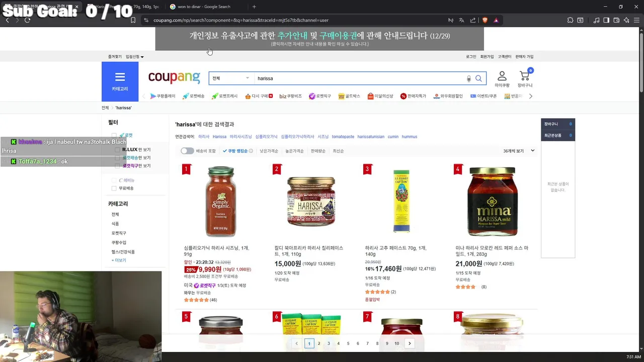The image size is (644, 362).
Task: Open Simply Organic harissa product image
Action: pos(220,201)
